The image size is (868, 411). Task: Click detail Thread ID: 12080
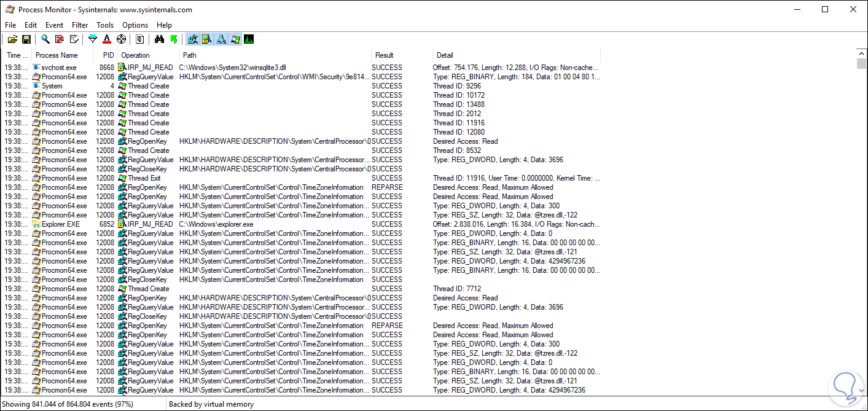click(x=459, y=132)
